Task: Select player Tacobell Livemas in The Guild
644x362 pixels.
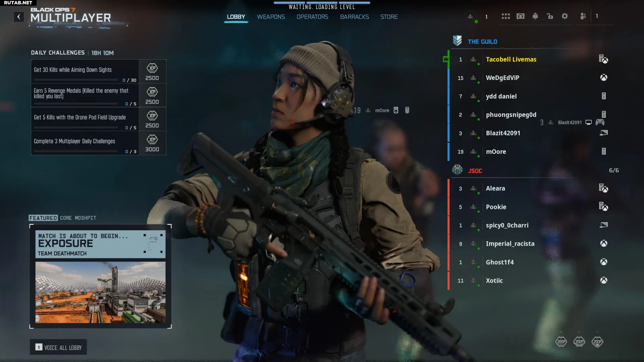Action: (x=511, y=59)
